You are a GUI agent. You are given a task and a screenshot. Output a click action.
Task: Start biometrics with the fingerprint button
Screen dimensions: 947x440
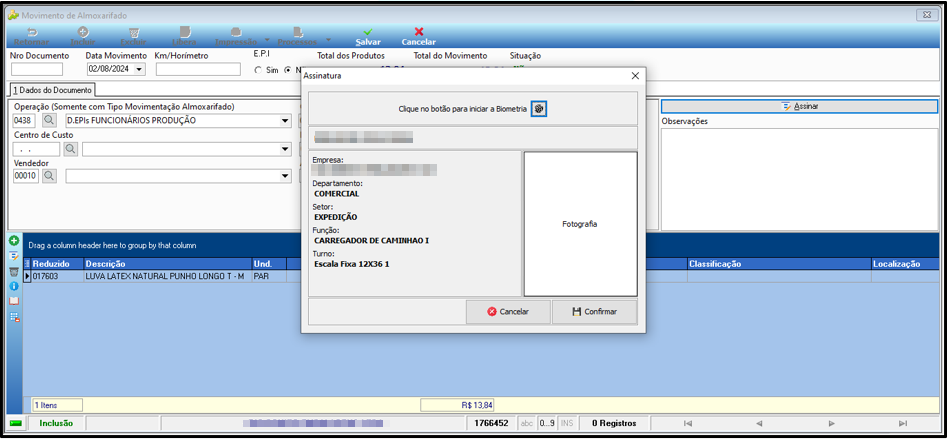coord(539,109)
